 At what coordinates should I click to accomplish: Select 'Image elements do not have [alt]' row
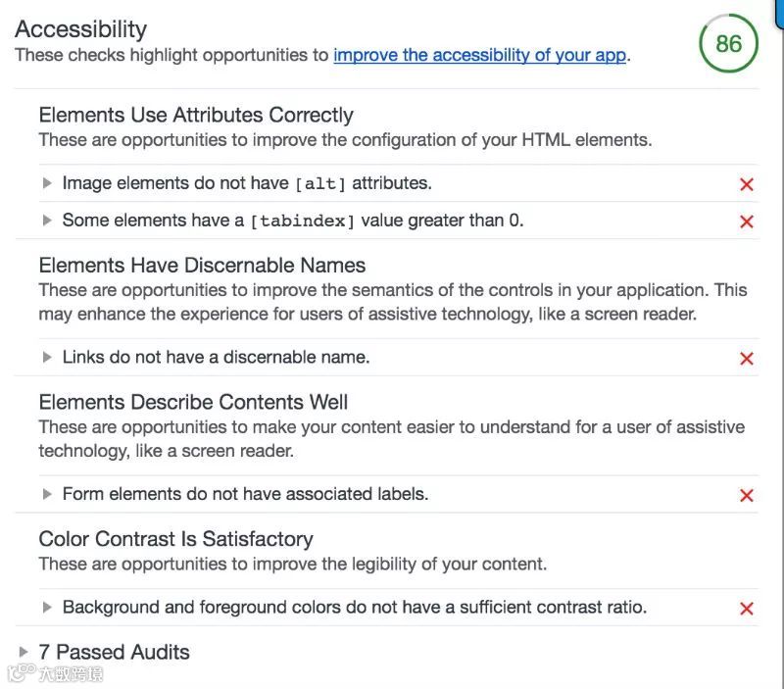247,183
